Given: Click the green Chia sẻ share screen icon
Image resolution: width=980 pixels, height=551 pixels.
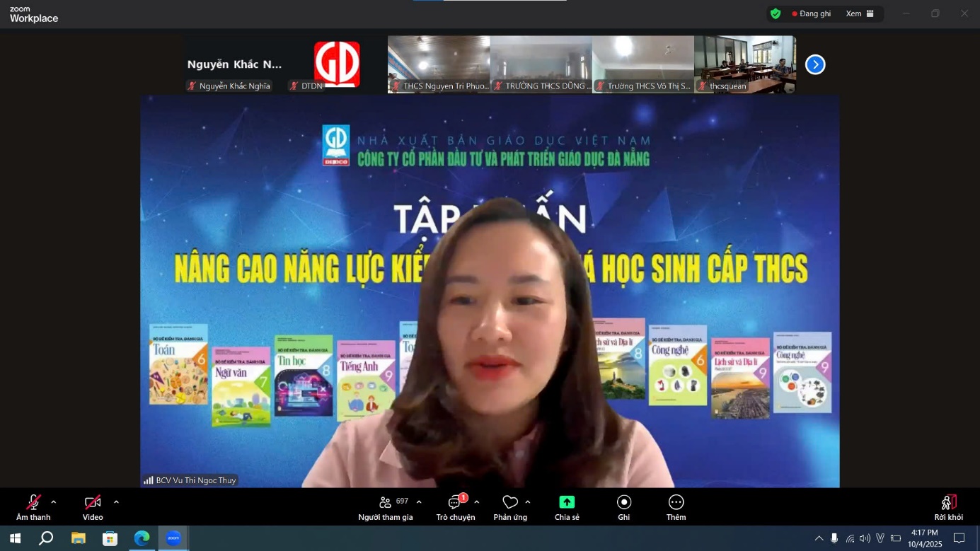Looking at the screenshot, I should pos(567,502).
